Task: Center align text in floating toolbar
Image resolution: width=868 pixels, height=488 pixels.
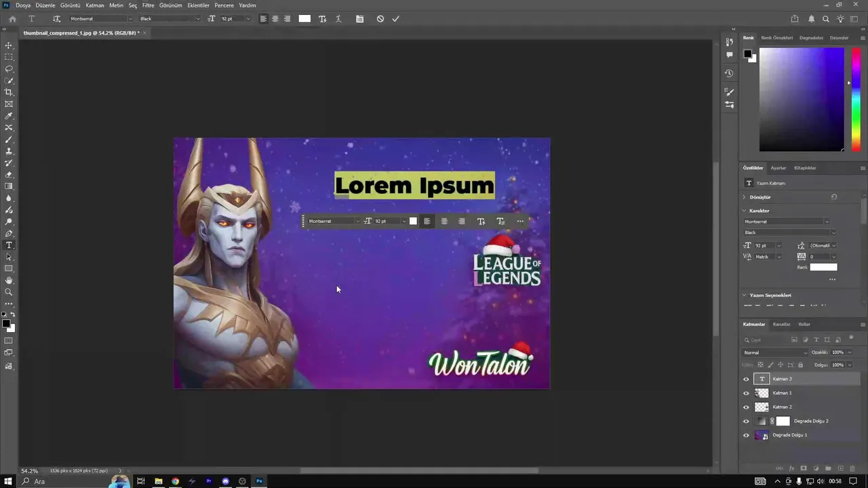Action: tap(444, 221)
